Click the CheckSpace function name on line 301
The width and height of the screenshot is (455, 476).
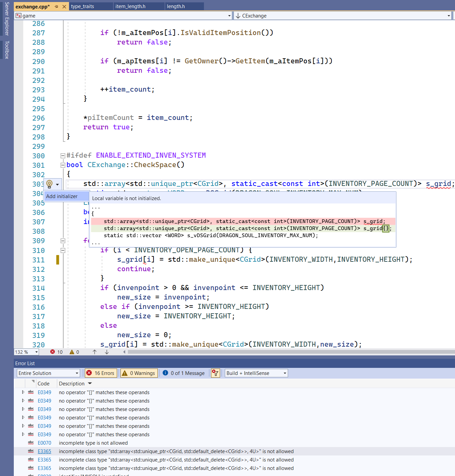click(x=155, y=165)
